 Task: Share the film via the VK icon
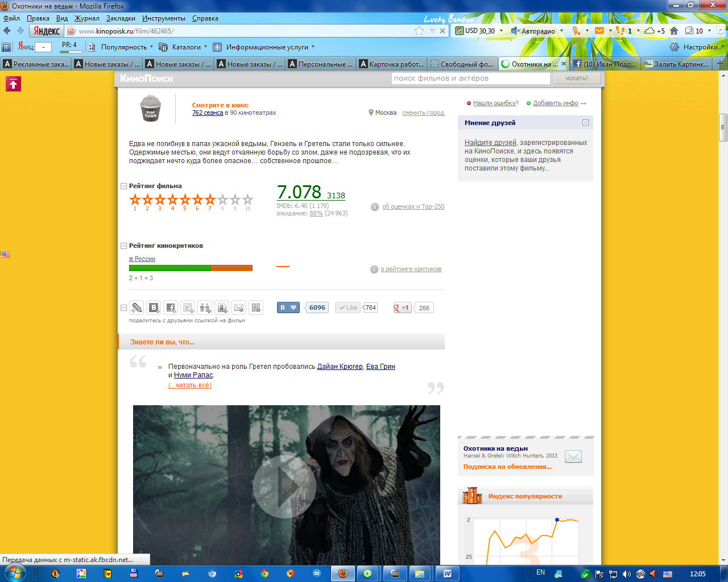pyautogui.click(x=154, y=307)
